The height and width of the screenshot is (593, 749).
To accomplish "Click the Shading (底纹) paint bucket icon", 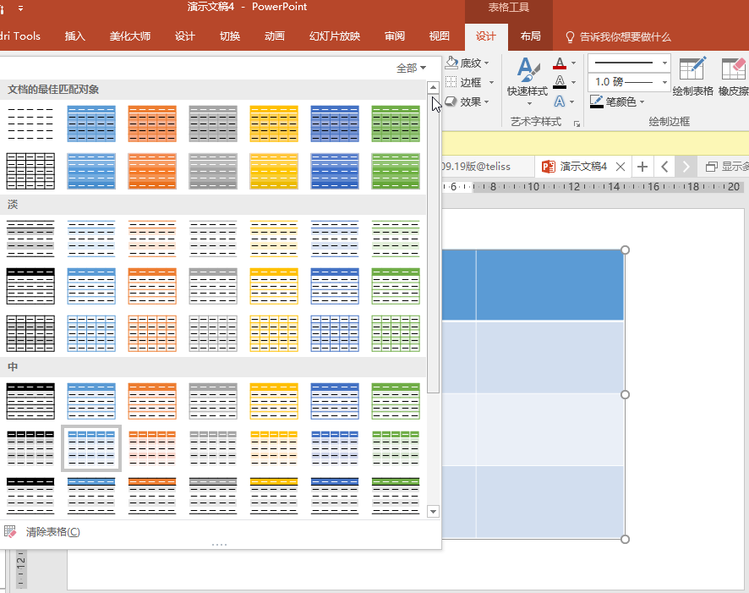I will (451, 63).
